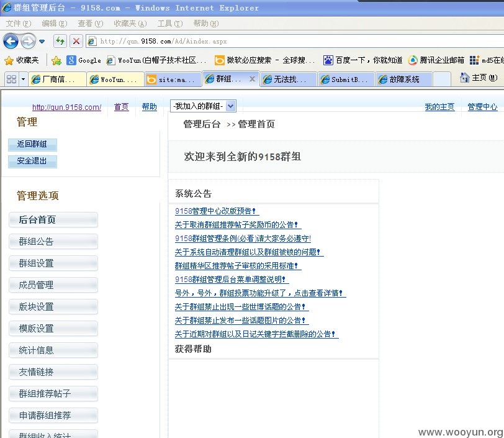This screenshot has height=438, width=504.
Task: Open the 文件(F) menu
Action: 19,24
